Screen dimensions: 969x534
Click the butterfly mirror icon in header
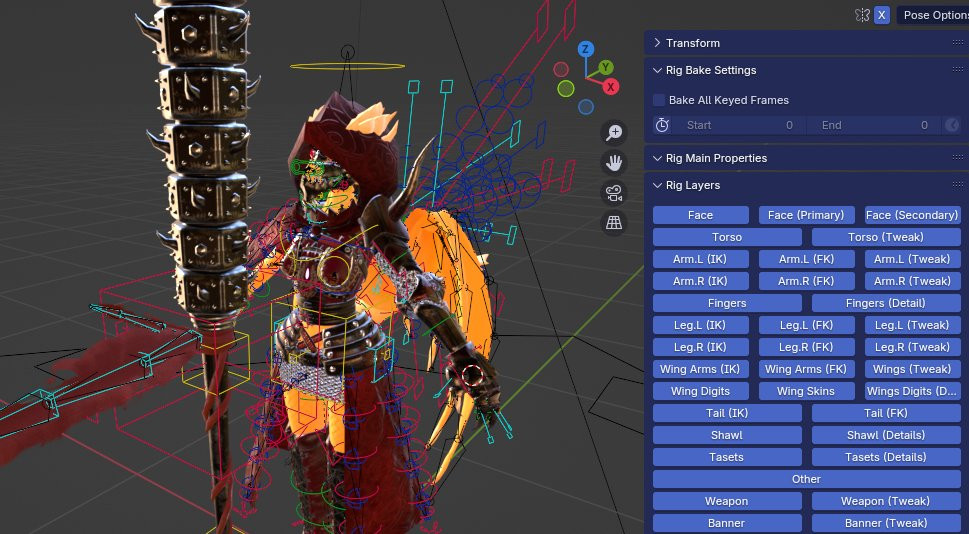point(863,15)
